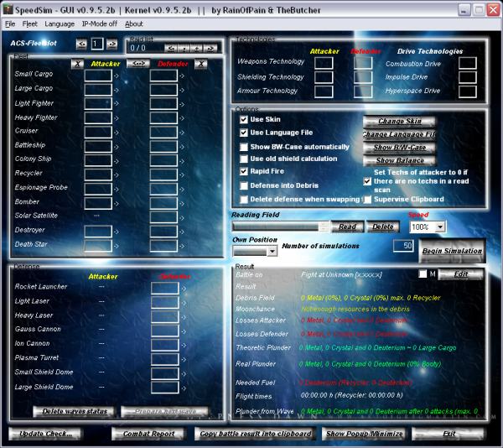Click defender arrow beside Espionage Probe
This screenshot has height=448, width=503.
click(x=182, y=190)
